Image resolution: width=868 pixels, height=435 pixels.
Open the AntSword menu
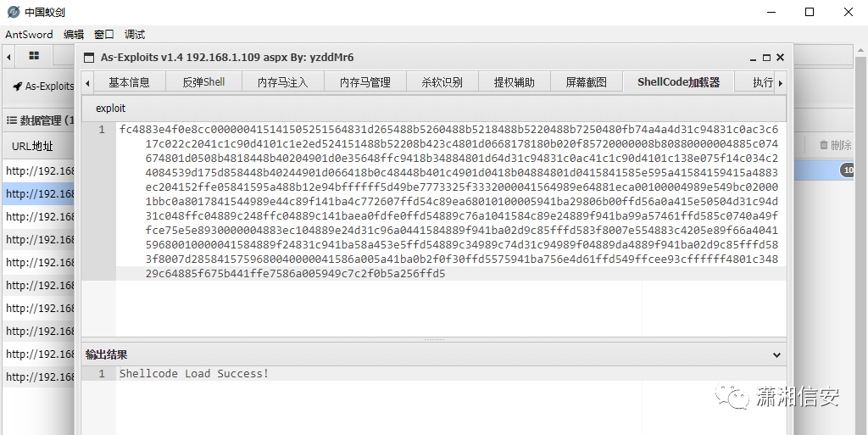(29, 34)
